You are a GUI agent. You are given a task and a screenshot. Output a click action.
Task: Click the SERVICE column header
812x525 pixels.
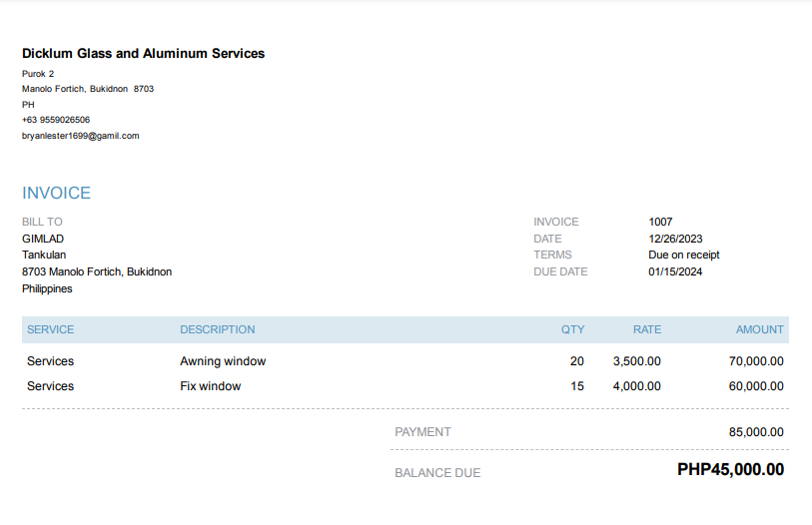click(50, 329)
